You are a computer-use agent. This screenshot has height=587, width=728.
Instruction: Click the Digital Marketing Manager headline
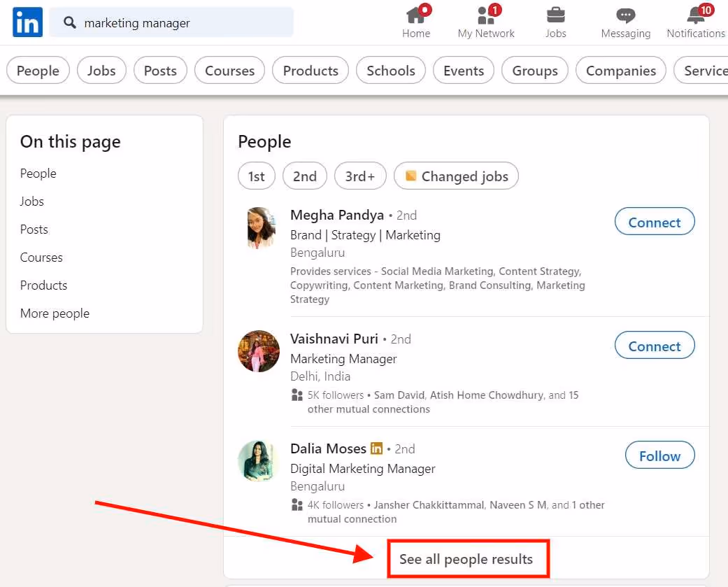(363, 469)
